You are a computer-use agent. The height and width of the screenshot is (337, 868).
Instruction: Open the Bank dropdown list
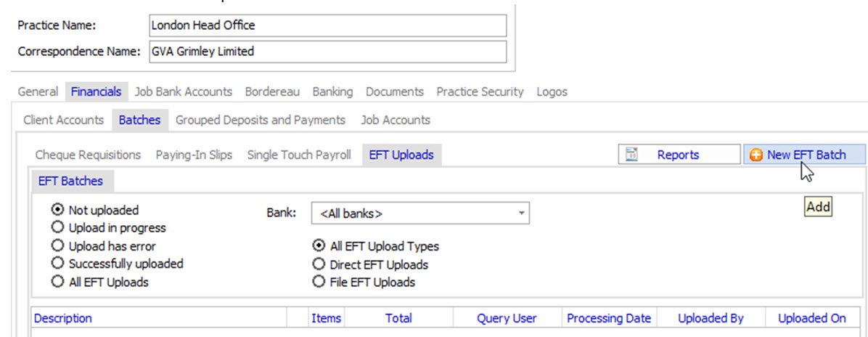point(521,214)
